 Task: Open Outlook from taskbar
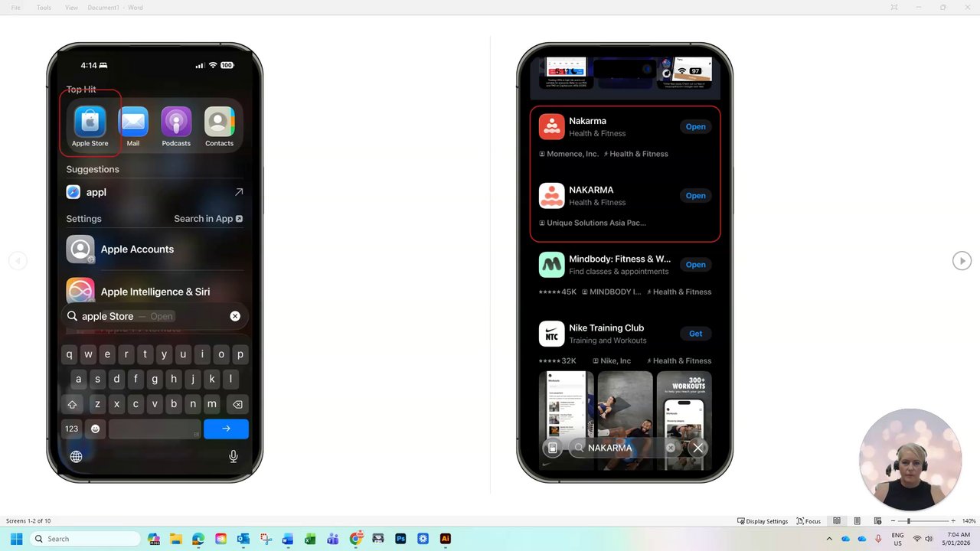coord(243,539)
